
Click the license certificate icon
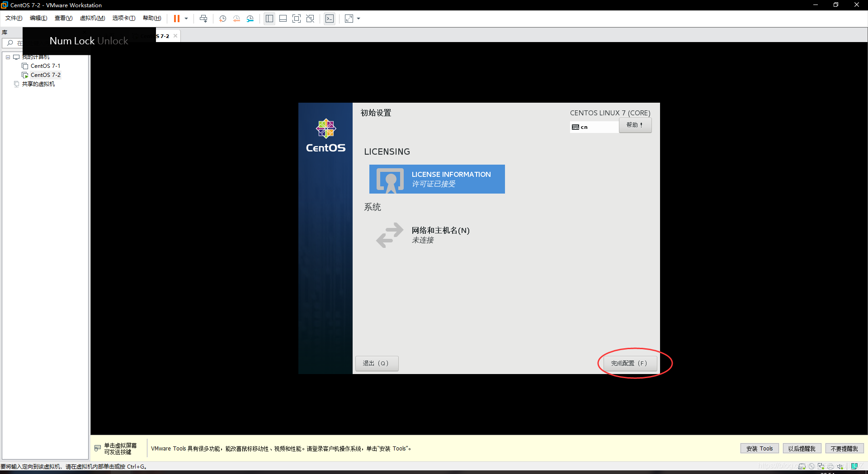pos(390,180)
